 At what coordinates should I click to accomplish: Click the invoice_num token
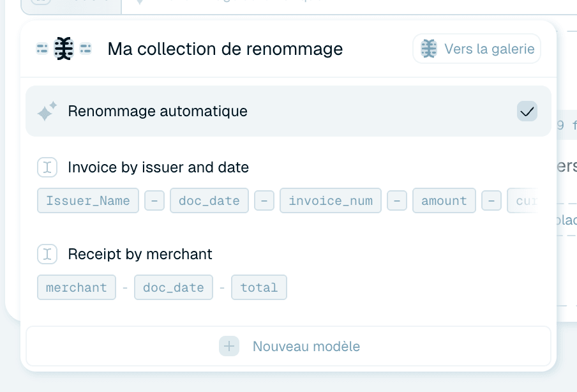tap(331, 200)
